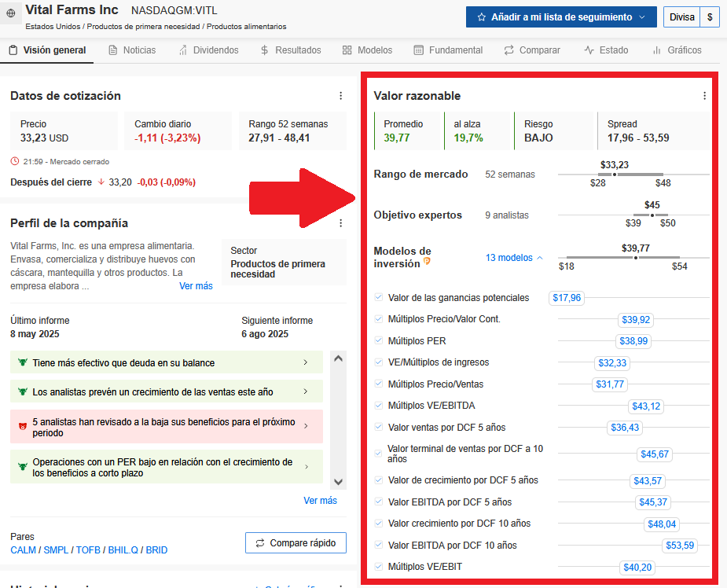Click the Estado tab pulse icon
727x588 pixels.
click(589, 50)
